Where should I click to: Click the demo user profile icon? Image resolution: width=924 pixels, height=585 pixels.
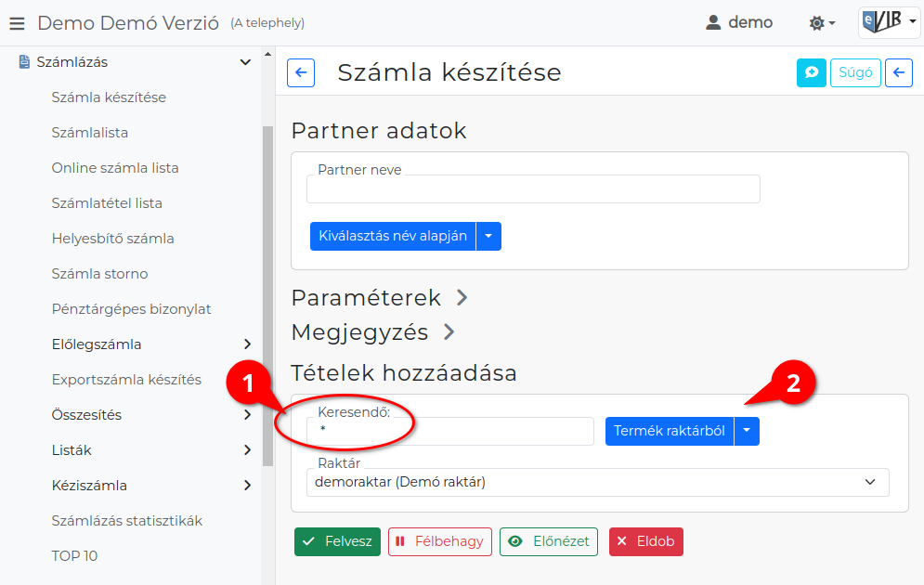713,23
